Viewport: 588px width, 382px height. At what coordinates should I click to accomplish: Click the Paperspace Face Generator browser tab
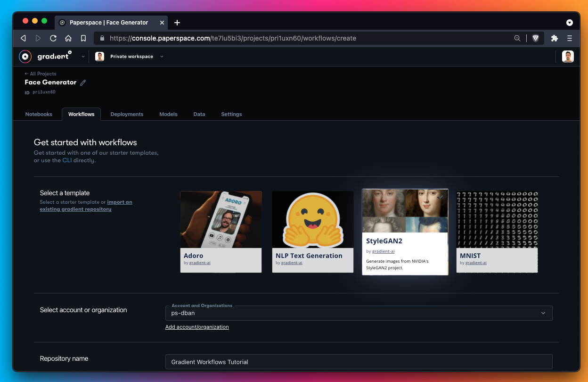(112, 23)
